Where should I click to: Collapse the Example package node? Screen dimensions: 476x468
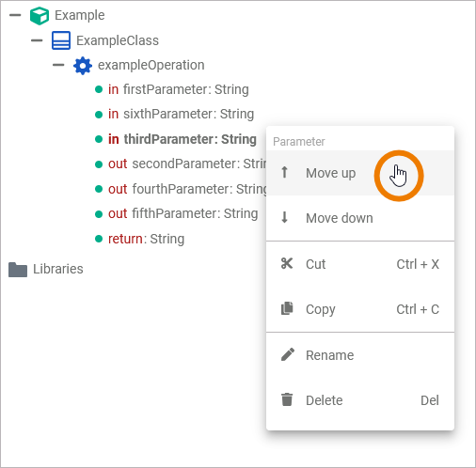coord(15,15)
